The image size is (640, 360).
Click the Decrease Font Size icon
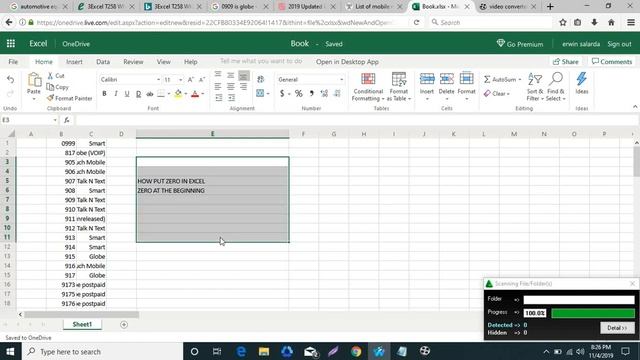click(202, 80)
